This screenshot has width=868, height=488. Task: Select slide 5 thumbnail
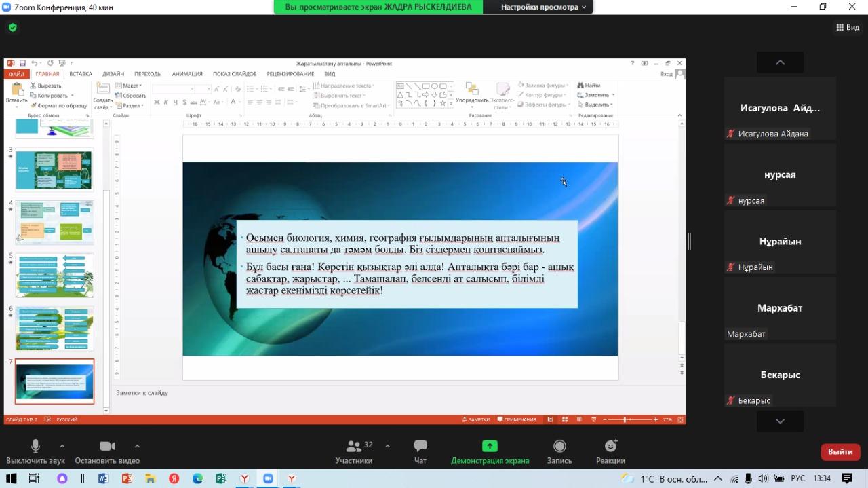tap(54, 276)
